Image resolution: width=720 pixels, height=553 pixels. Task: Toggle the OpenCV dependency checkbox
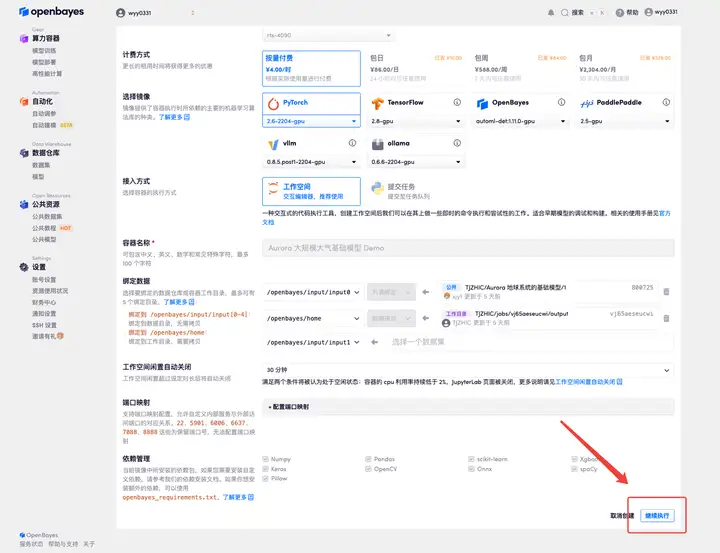click(368, 469)
